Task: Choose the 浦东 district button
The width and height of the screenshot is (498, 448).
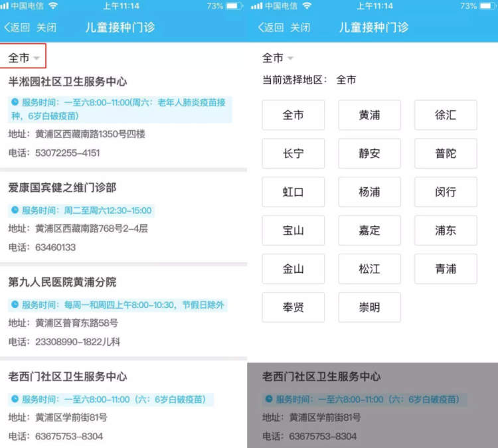Action: pyautogui.click(x=446, y=230)
